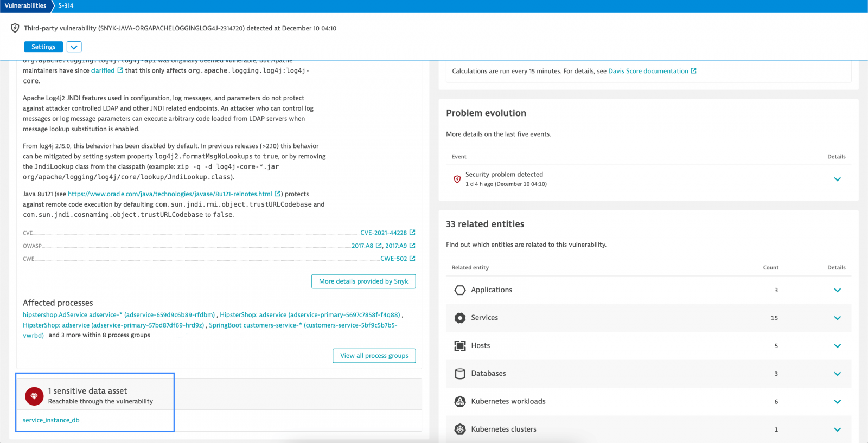Go to Vulnerabilities breadcrumb
Image resolution: width=868 pixels, height=443 pixels.
pyautogui.click(x=25, y=6)
